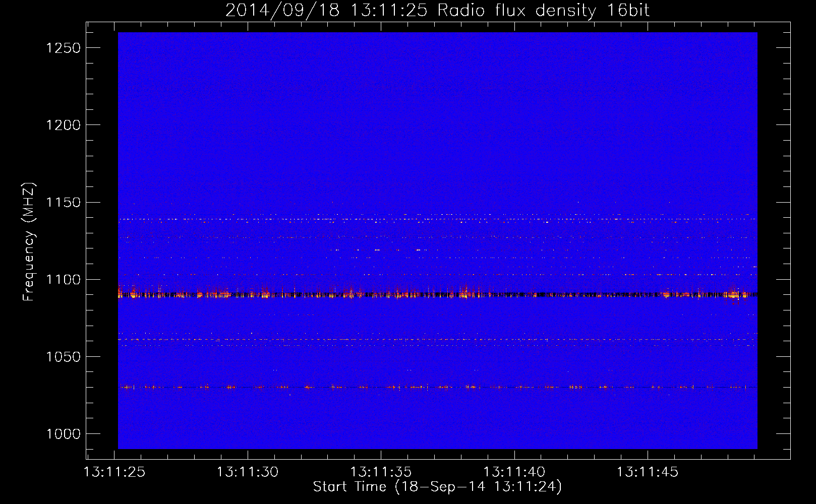The width and height of the screenshot is (816, 504).
Task: Click the 13:11:35 time tick label
Action: [x=381, y=472]
